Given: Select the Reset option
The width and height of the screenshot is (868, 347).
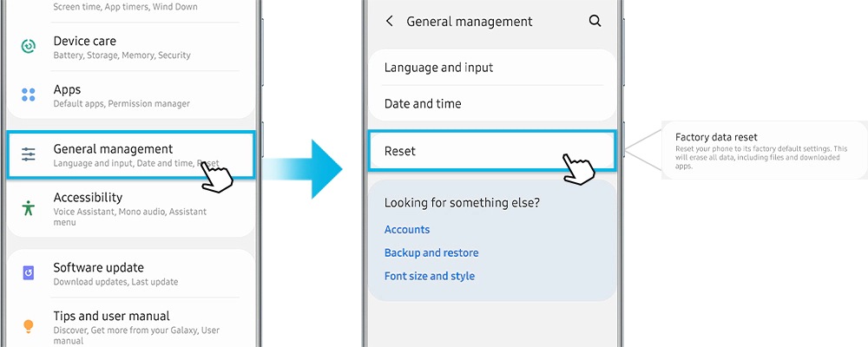Looking at the screenshot, I should point(400,151).
